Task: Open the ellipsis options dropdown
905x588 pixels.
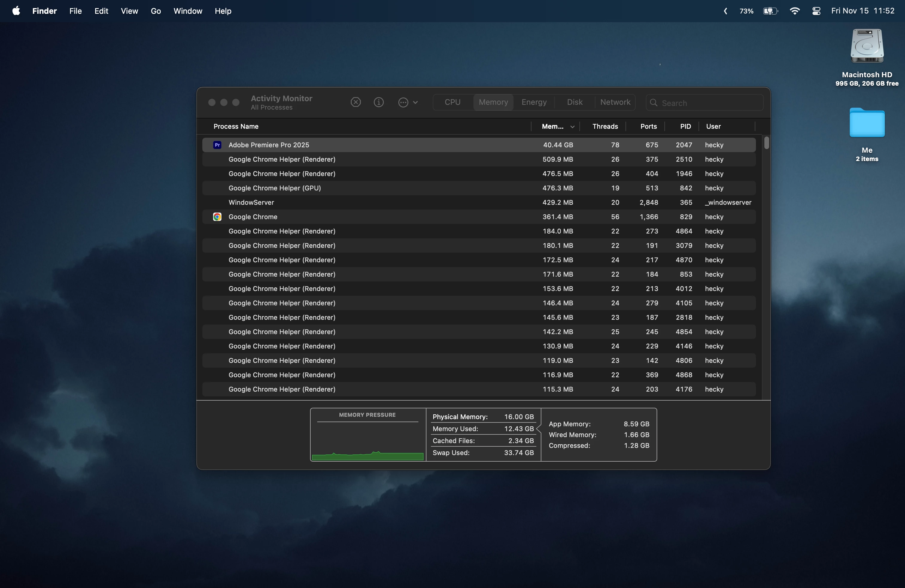Action: (408, 102)
